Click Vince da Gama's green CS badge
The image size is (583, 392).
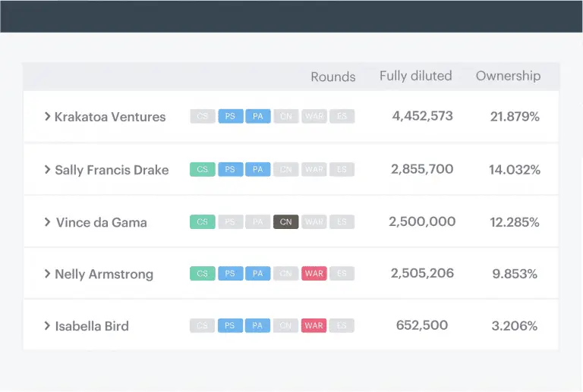203,221
